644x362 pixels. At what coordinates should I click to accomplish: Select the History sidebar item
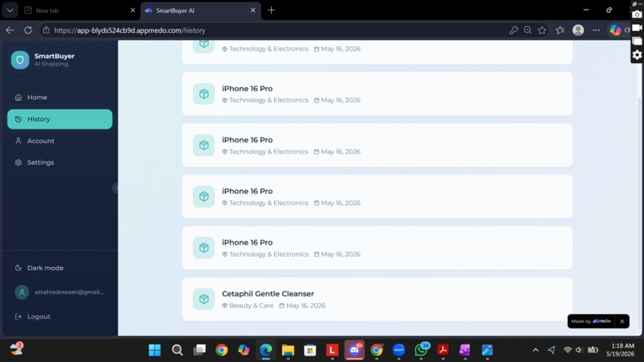pos(60,119)
